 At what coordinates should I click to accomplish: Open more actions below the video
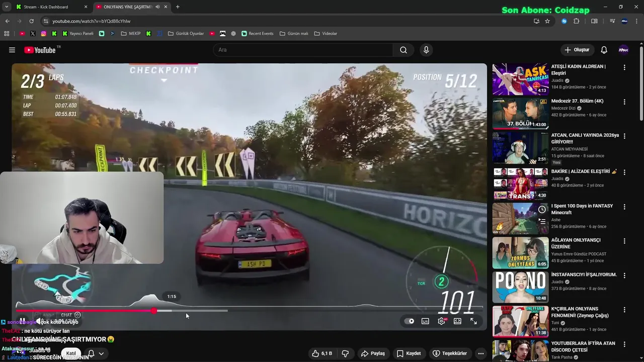(x=481, y=353)
